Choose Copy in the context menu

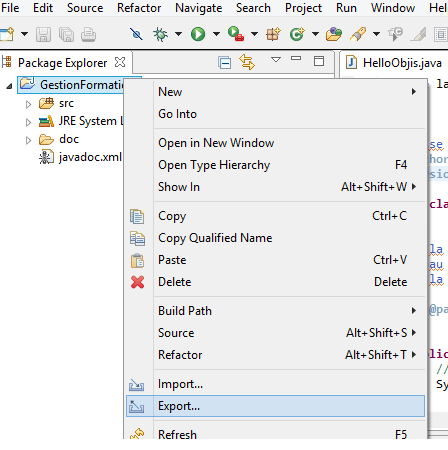click(275, 216)
